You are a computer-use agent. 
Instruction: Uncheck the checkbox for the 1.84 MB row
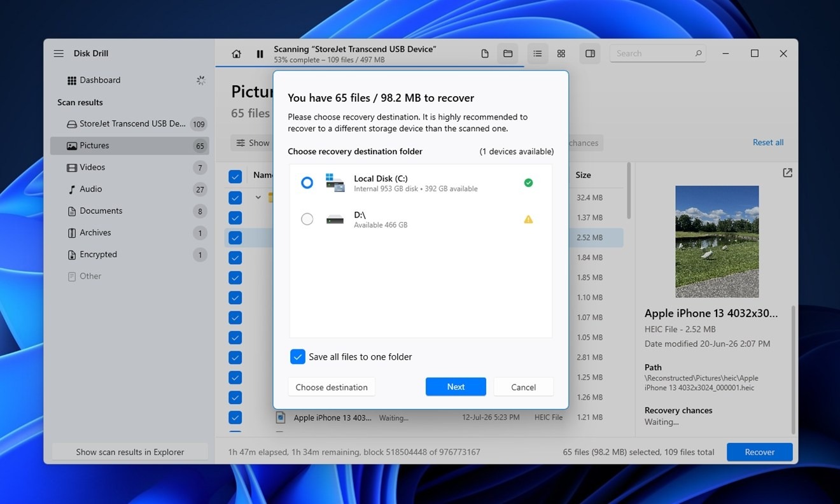point(235,258)
